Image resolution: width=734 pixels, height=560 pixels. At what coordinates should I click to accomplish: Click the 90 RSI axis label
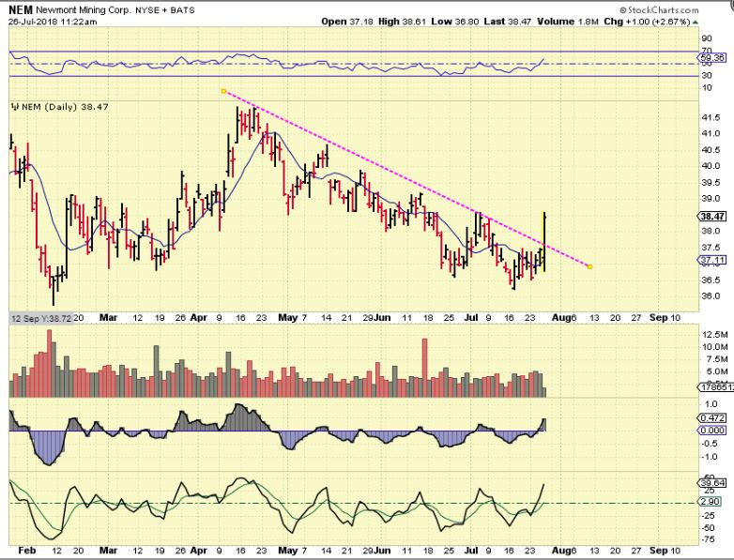[x=707, y=38]
